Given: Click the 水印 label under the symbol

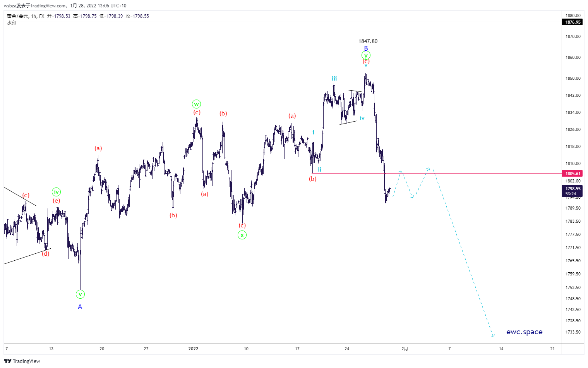Looking at the screenshot, I should (12, 23).
